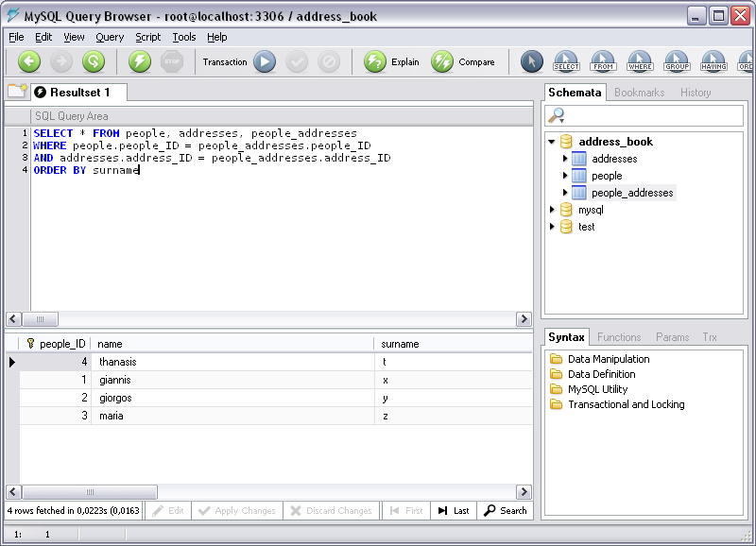Screen dimensions: 756x546
Task: Choose the SELECT clause tool
Action: [x=566, y=61]
